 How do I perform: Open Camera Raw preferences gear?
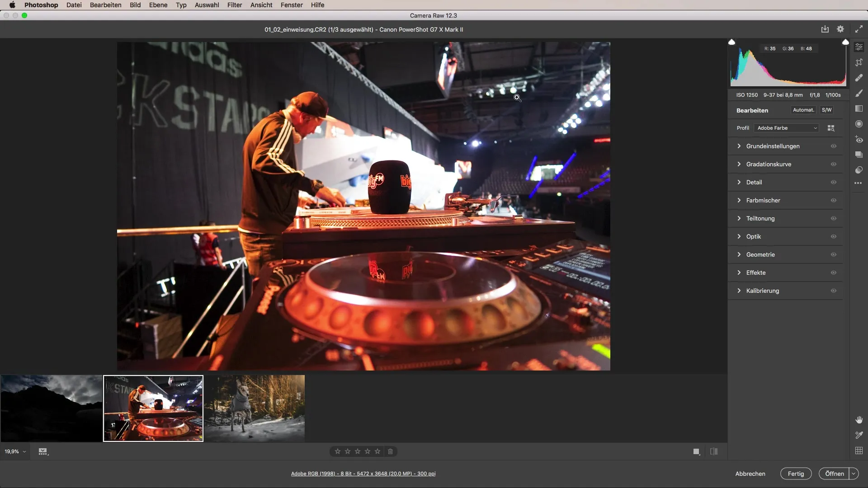840,29
